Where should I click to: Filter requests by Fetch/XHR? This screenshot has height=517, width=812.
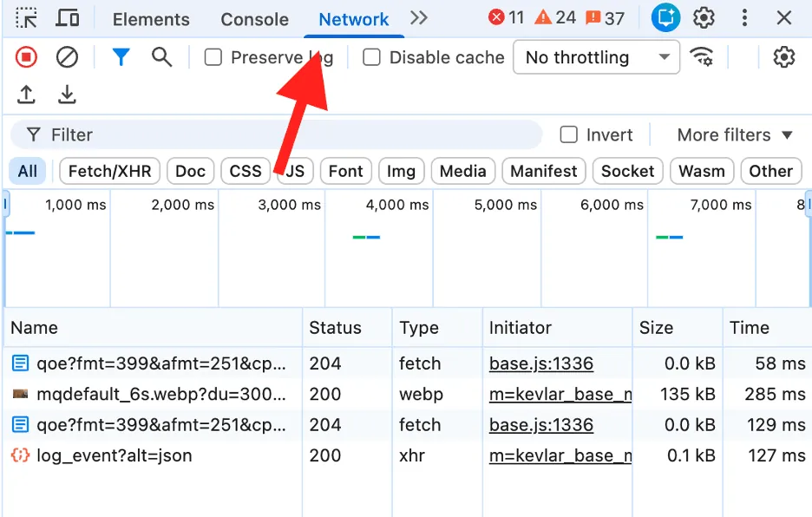point(109,171)
